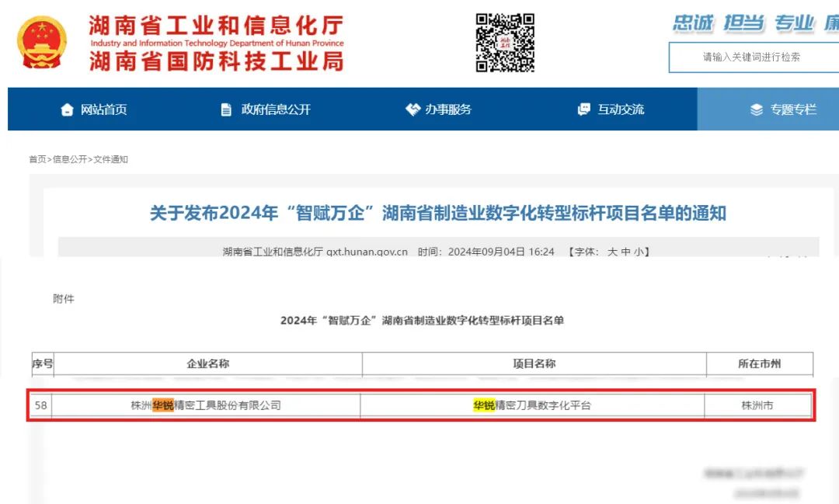Open the QR code image

tap(505, 43)
